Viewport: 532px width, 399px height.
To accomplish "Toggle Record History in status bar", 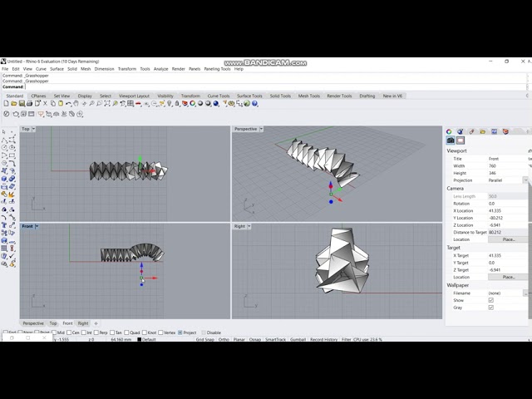I will tap(323, 339).
